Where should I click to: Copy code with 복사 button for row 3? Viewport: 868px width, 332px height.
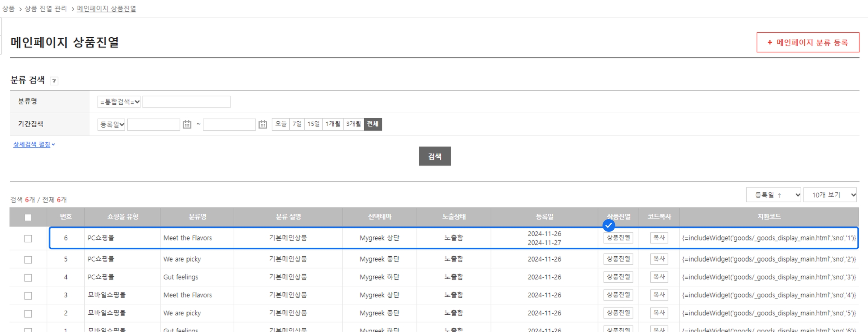[659, 295]
